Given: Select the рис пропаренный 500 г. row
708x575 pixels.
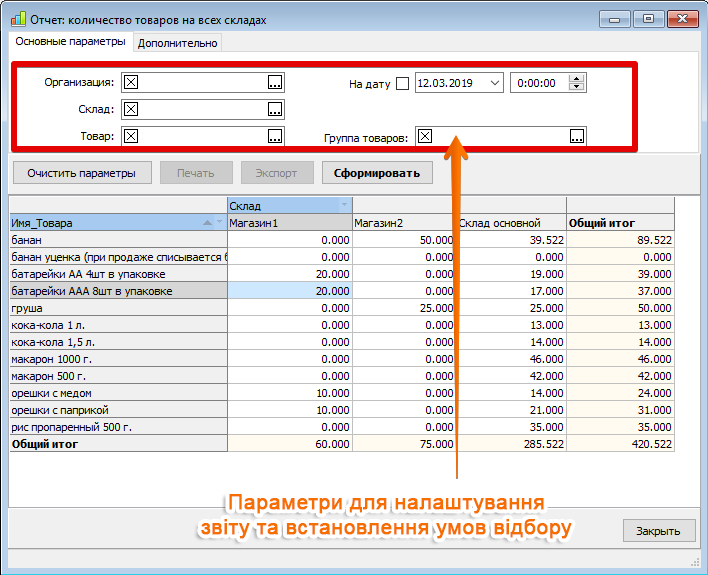Looking at the screenshot, I should pos(118,427).
